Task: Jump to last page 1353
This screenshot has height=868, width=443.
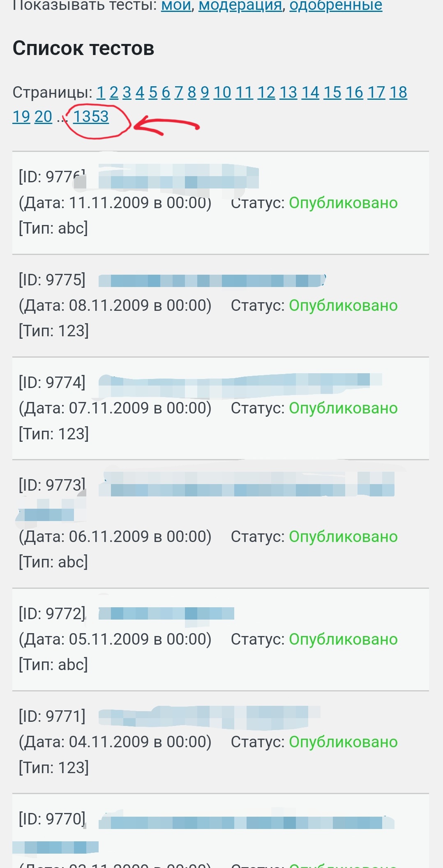Action: point(91,117)
